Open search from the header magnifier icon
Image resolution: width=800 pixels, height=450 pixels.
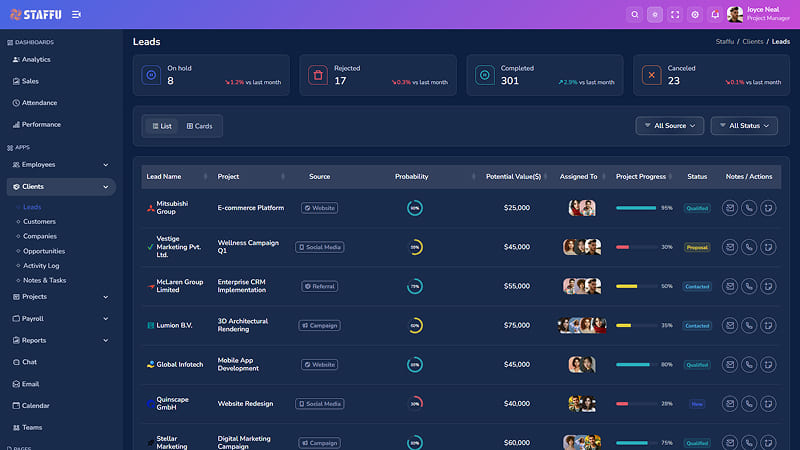tap(635, 15)
